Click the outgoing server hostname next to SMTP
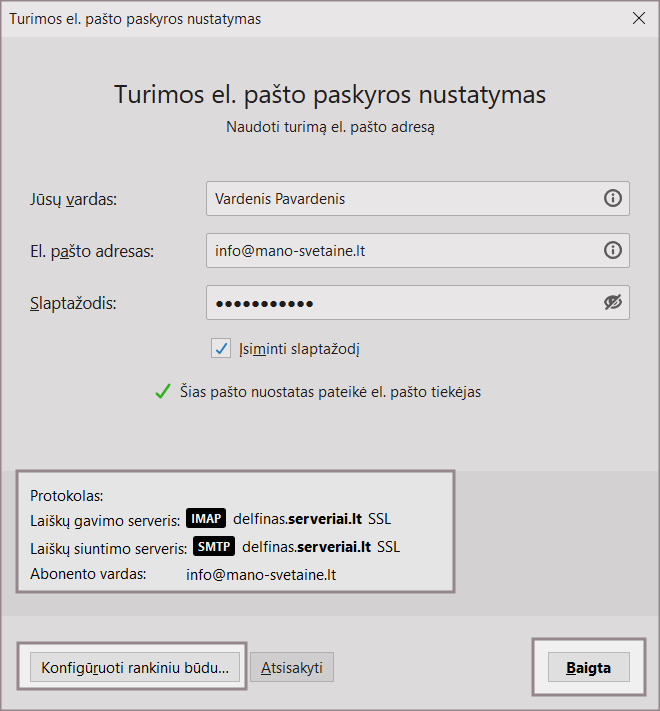The height and width of the screenshot is (711, 660). tap(305, 547)
